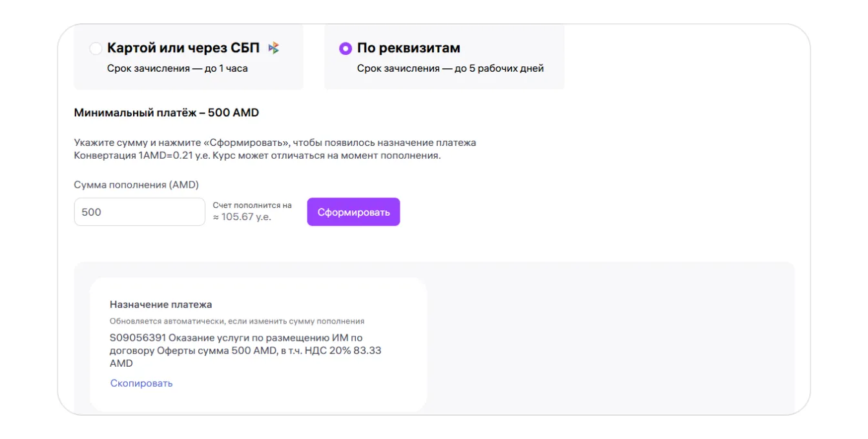Click the «Конвертация 1AMD=0.21 у.е.» rate line
The height and width of the screenshot is (439, 868).
click(x=257, y=156)
